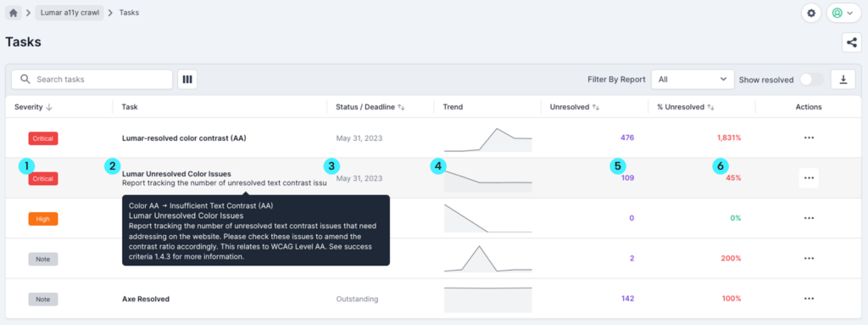Click the Note badge on Axe Resolved row
The image size is (868, 325).
point(42,299)
